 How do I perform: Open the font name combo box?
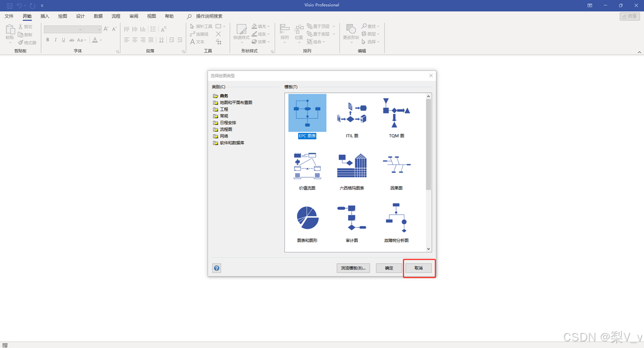pos(63,29)
